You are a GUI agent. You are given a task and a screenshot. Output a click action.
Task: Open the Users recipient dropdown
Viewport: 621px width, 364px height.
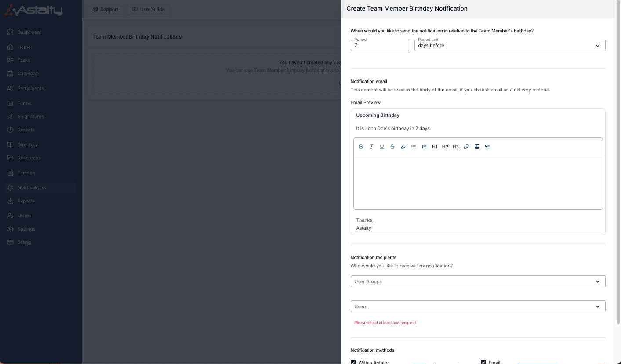(478, 306)
